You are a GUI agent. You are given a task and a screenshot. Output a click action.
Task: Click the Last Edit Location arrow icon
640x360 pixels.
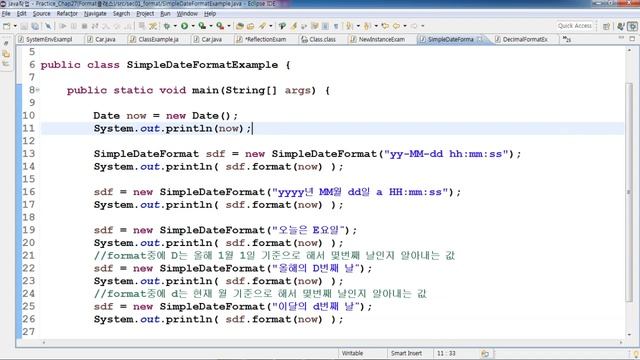coord(385,26)
